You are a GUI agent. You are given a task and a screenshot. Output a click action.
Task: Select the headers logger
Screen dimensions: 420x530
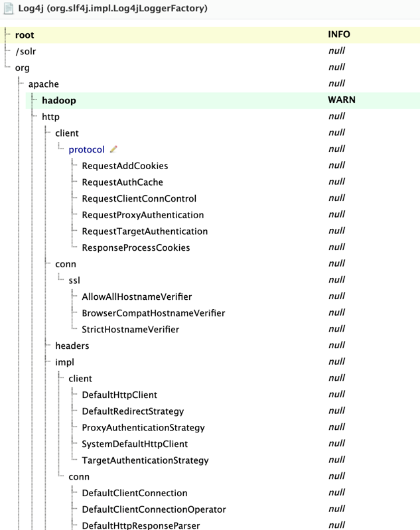click(x=72, y=346)
